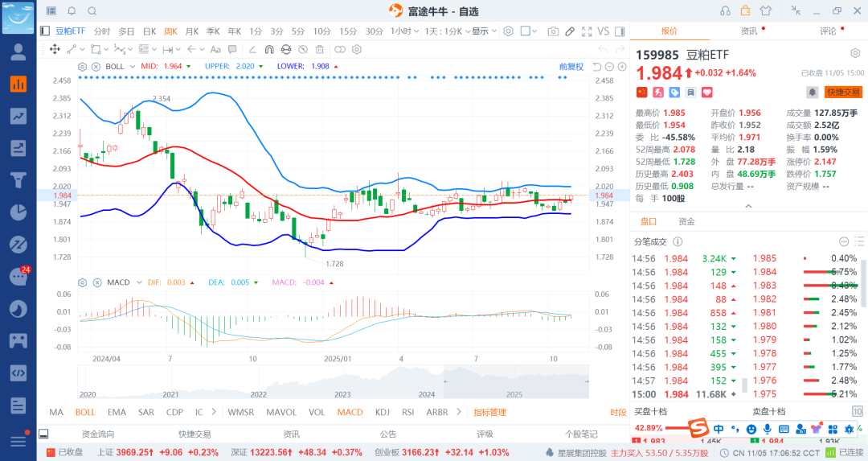Open the 1天:1分K dropdown
The image size is (868, 461).
click(448, 31)
